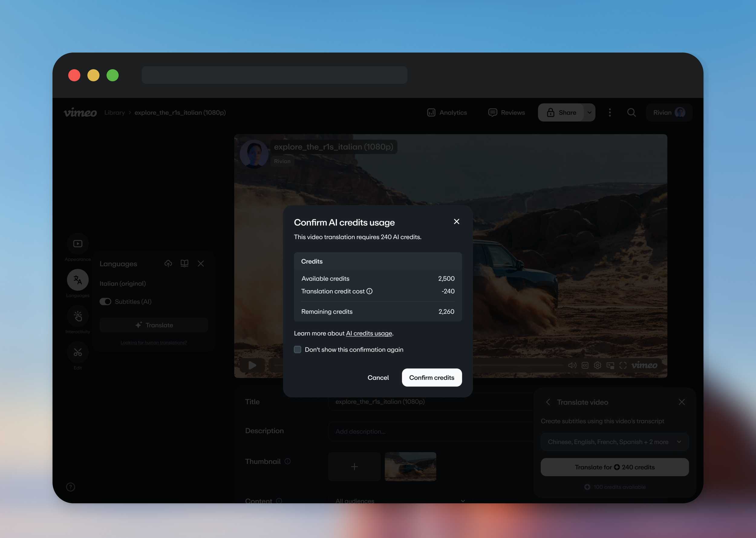Open the Reviews page
Image resolution: width=756 pixels, height=538 pixels.
click(507, 113)
